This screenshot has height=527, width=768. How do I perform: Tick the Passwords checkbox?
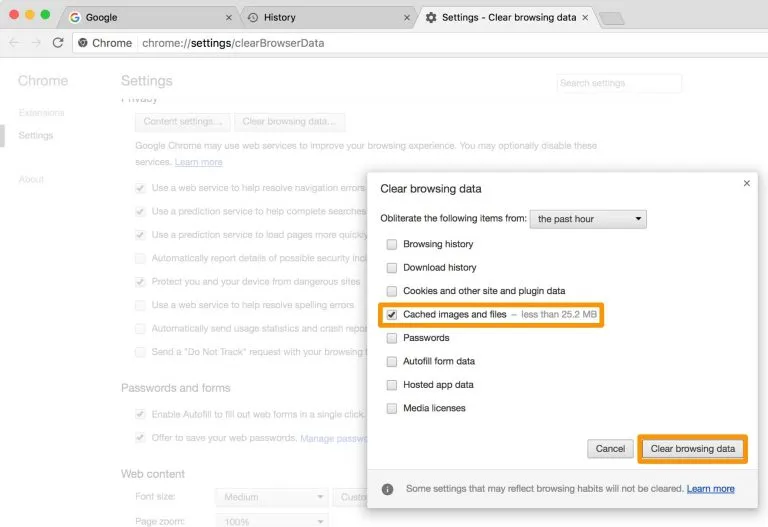392,338
